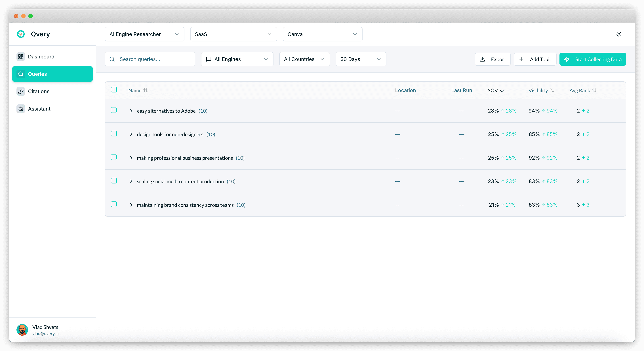This screenshot has width=644, height=351.
Task: Open the SaaS dropdown
Action: coord(233,34)
